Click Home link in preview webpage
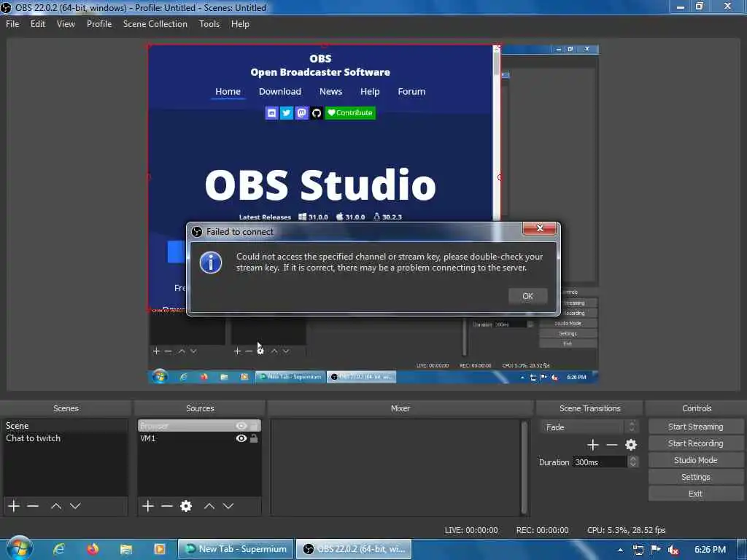Image resolution: width=747 pixels, height=560 pixels. click(228, 91)
